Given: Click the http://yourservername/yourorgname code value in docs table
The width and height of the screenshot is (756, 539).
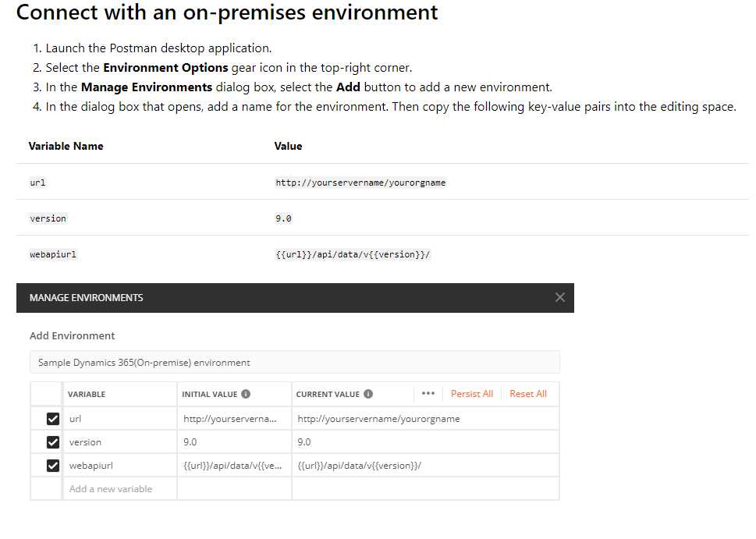Looking at the screenshot, I should pos(360,183).
